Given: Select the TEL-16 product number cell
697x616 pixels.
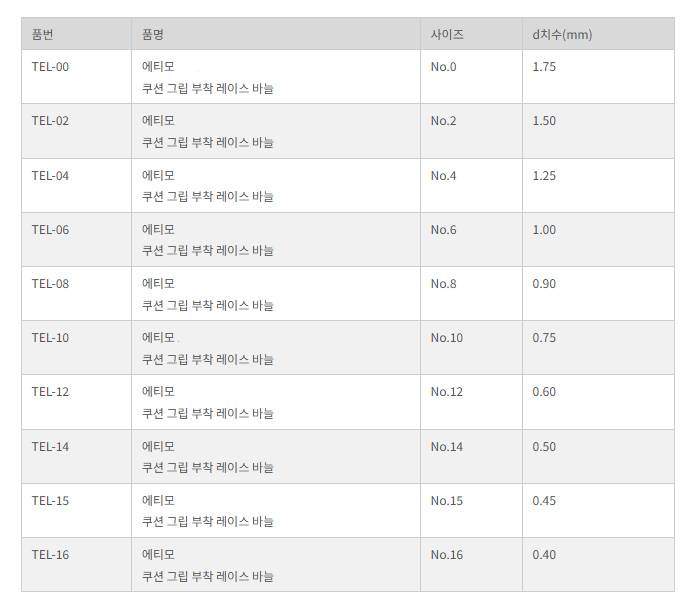Looking at the screenshot, I should [76, 564].
